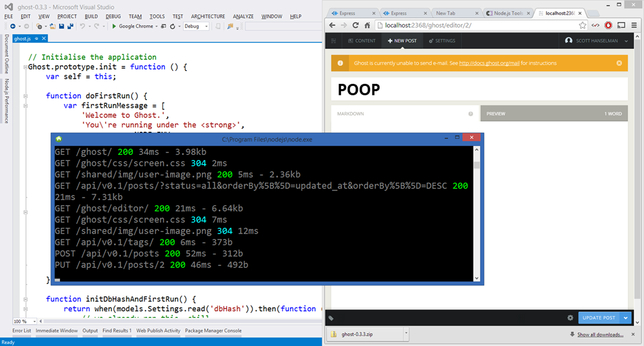Click the tag icon in the Ghost editor footer

pos(331,318)
